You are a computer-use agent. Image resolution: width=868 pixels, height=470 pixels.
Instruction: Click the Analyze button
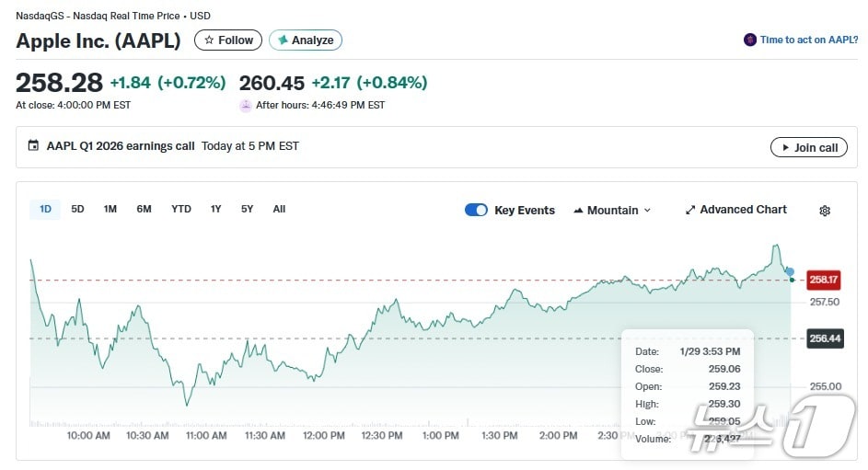[x=306, y=40]
